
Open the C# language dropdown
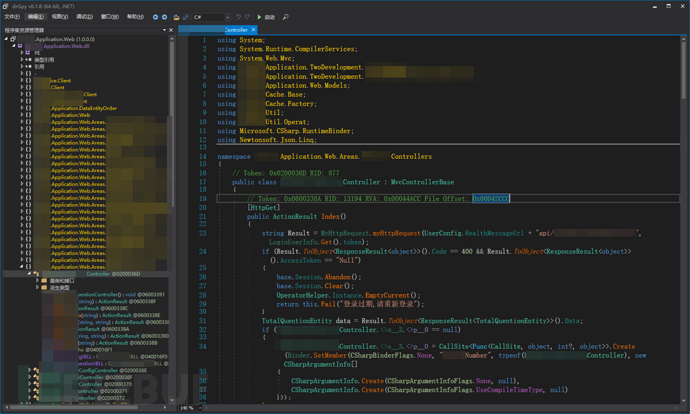point(213,17)
